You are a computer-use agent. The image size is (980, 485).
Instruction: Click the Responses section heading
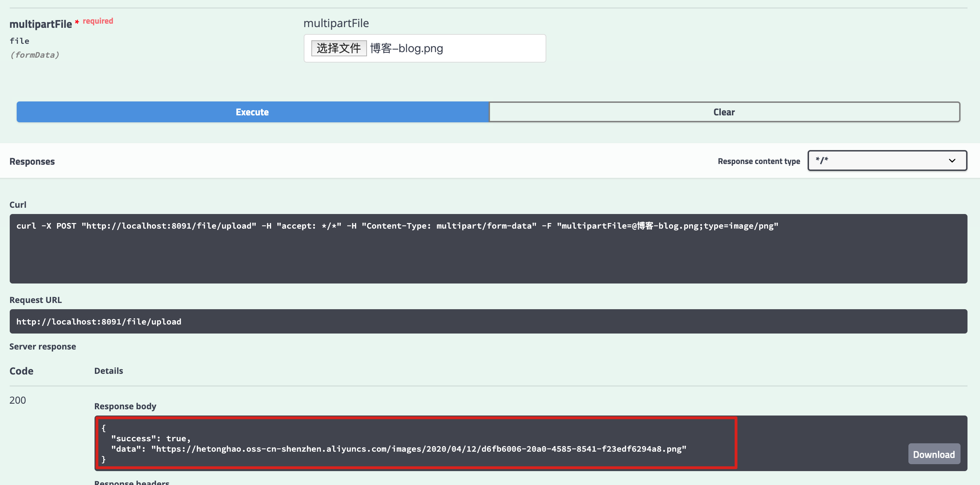pos(32,161)
